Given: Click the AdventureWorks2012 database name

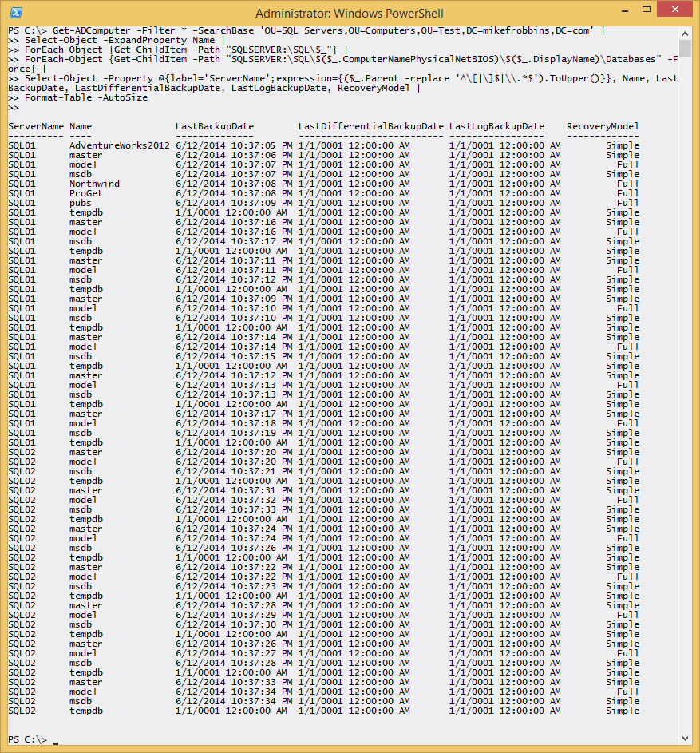Looking at the screenshot, I should (x=119, y=145).
